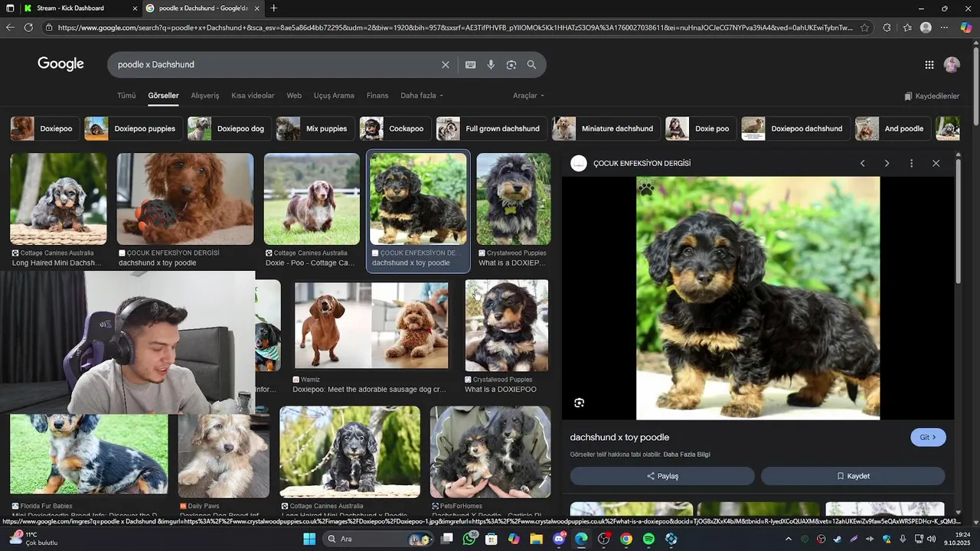Click the browser address bar
Screen dimensions: 980x551
(456, 28)
